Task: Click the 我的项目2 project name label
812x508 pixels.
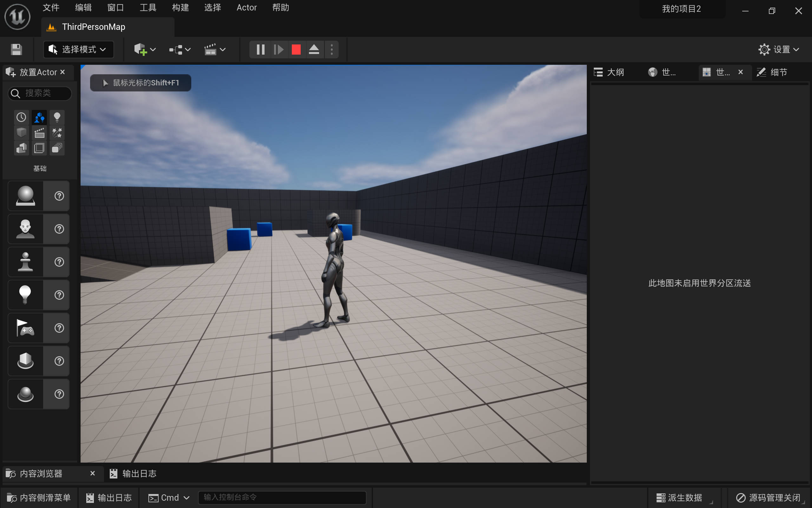Action: tap(681, 9)
